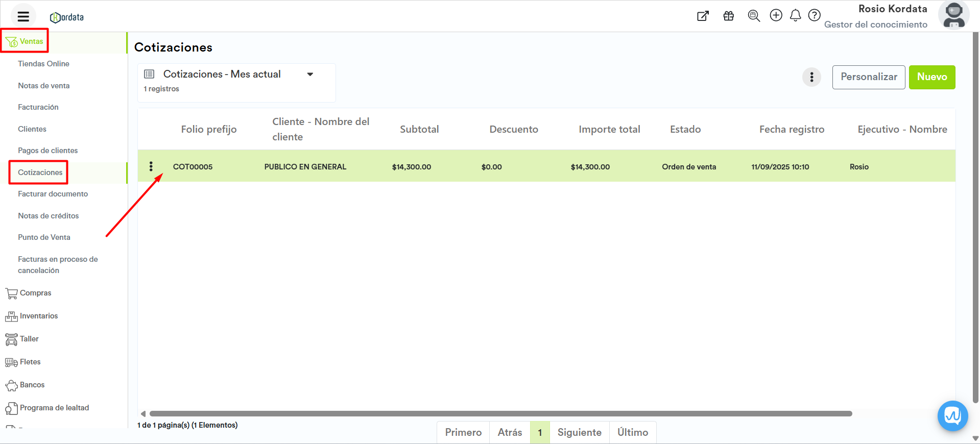The height and width of the screenshot is (444, 980).
Task: Select Facturación in the sidebar
Action: tap(38, 107)
